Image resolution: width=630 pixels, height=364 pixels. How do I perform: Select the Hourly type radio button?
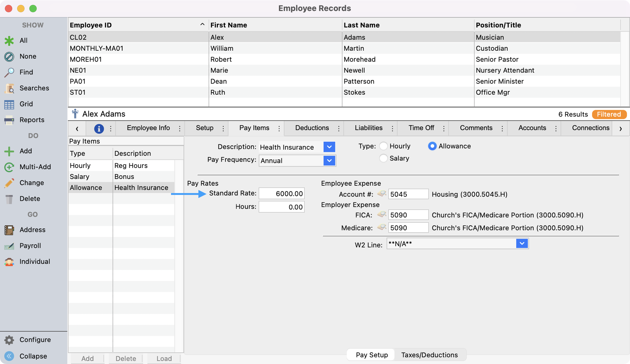(x=383, y=146)
